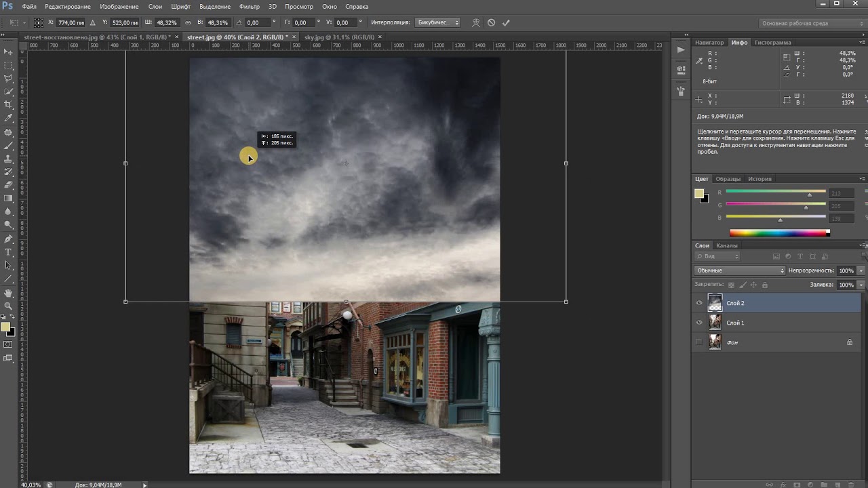The height and width of the screenshot is (488, 868).
Task: Select the Type (T) tool
Action: coord(8,252)
